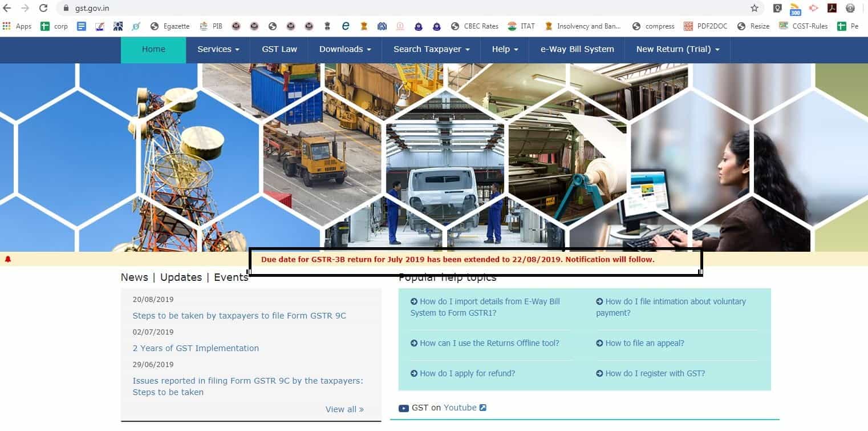Open the CGST-Rules bookmark
Viewport: 868px width, 431px height.
tap(804, 26)
